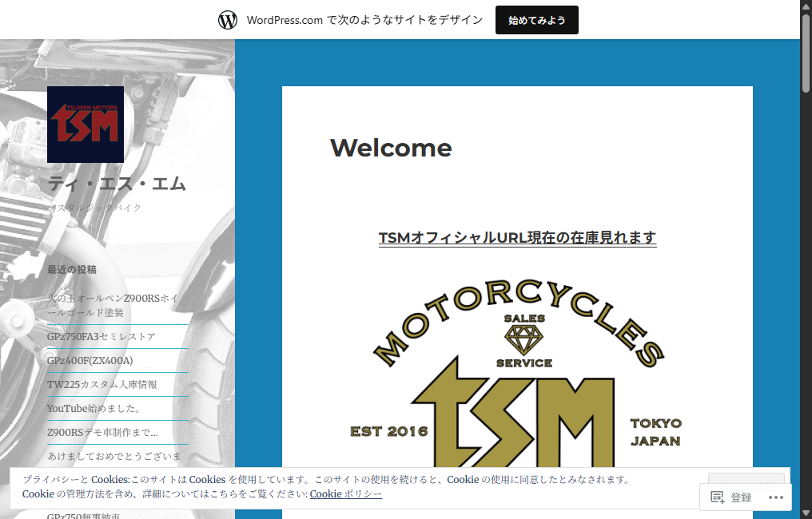
Task: Open the Cookie ポリシー link
Action: [x=346, y=493]
